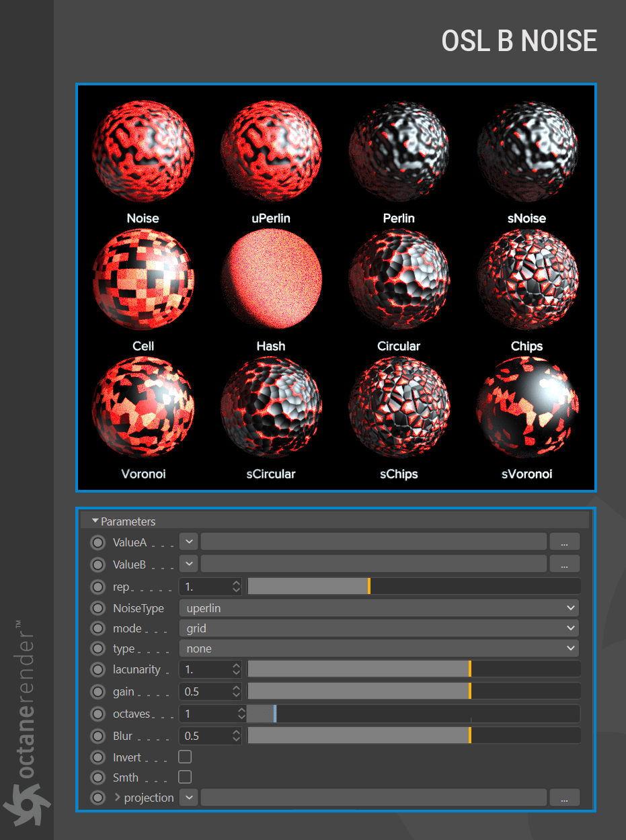Open the NoiseType dropdown showing uperlin

click(x=379, y=608)
